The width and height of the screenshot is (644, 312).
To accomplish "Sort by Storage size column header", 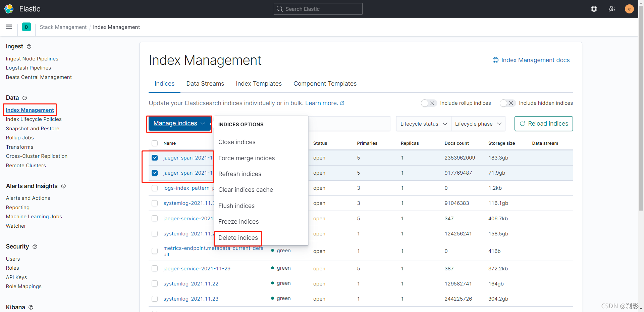I will point(501,143).
